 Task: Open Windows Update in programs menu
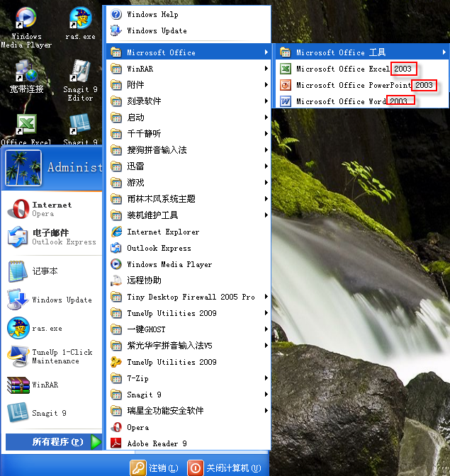click(189, 30)
